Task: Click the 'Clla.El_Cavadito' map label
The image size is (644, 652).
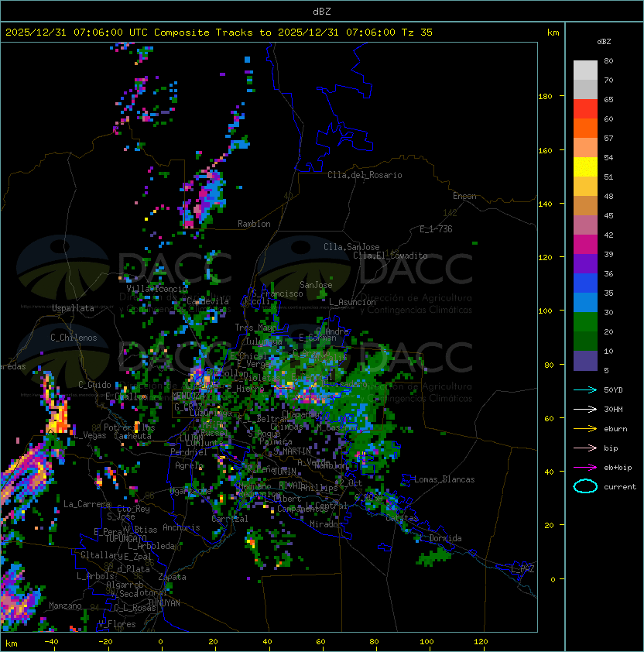Action: click(x=390, y=256)
